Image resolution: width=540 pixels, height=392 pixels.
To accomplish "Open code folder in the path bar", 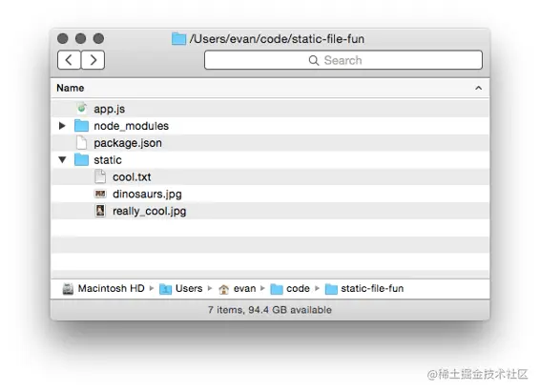I will point(290,288).
